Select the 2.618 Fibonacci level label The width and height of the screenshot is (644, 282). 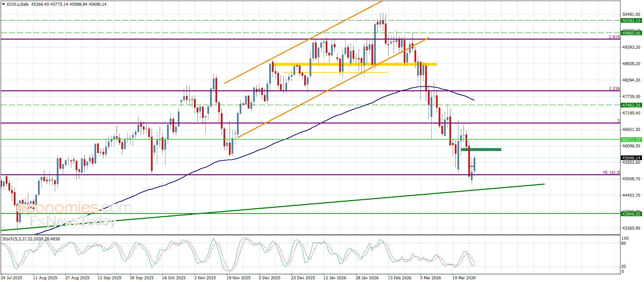(614, 37)
